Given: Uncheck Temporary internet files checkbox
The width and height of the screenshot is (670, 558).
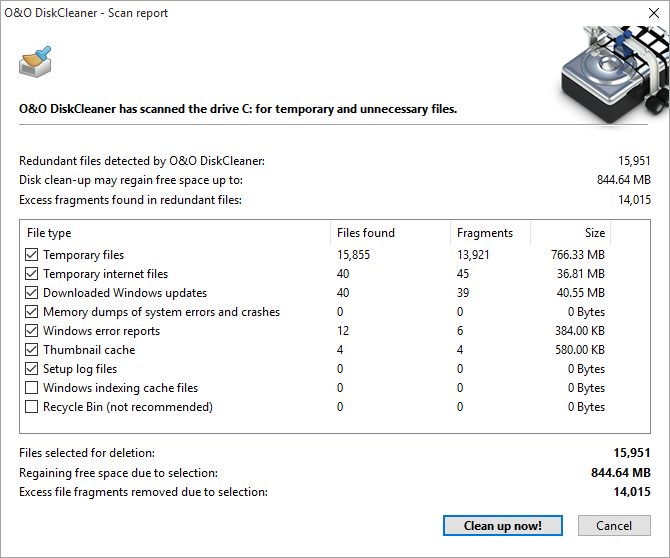Looking at the screenshot, I should click(31, 273).
